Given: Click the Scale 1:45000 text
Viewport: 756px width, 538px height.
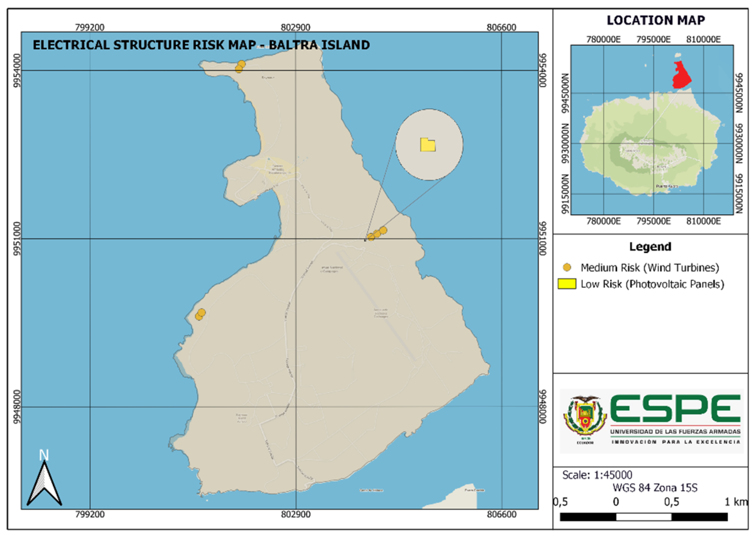Looking at the screenshot, I should [x=597, y=475].
